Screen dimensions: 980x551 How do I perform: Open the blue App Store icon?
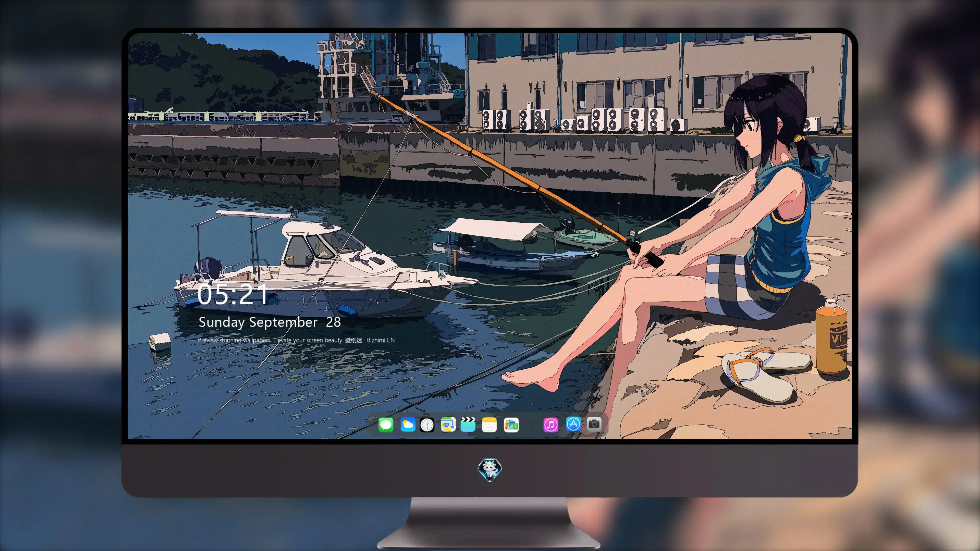tap(573, 424)
